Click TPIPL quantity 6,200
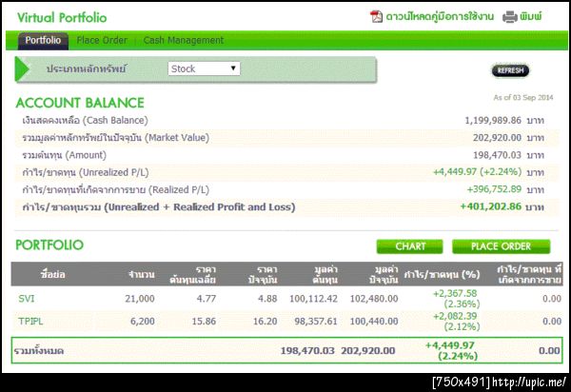571x392 pixels. coord(143,322)
